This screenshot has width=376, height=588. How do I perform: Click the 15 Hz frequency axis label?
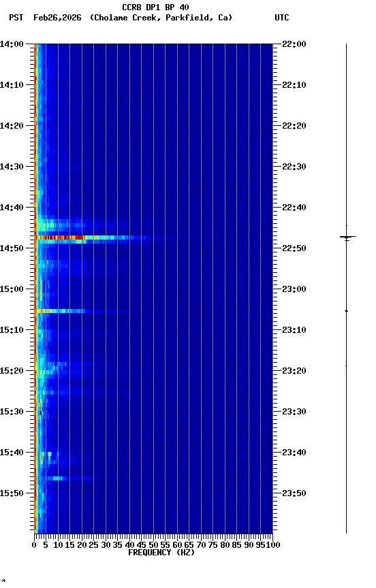click(x=69, y=545)
